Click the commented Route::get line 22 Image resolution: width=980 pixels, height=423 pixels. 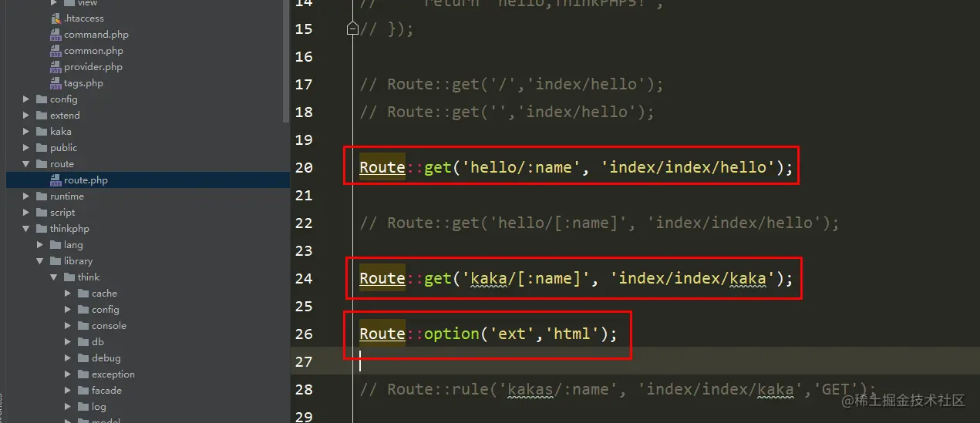click(599, 223)
